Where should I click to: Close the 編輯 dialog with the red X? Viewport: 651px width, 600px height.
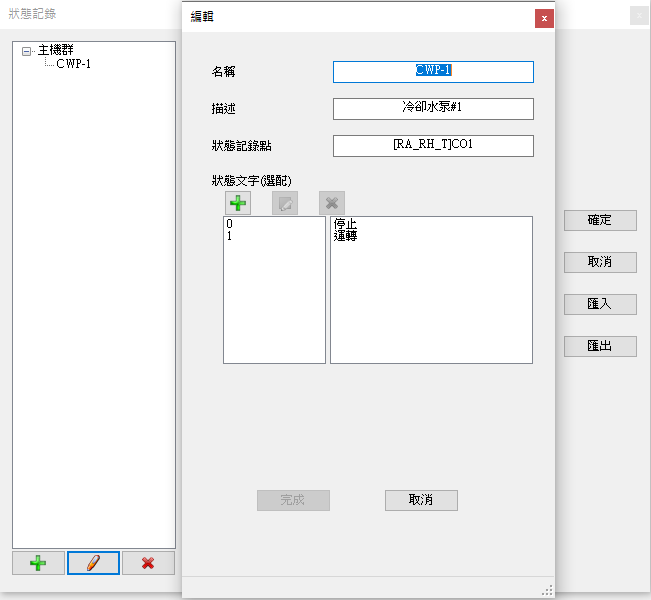[543, 18]
